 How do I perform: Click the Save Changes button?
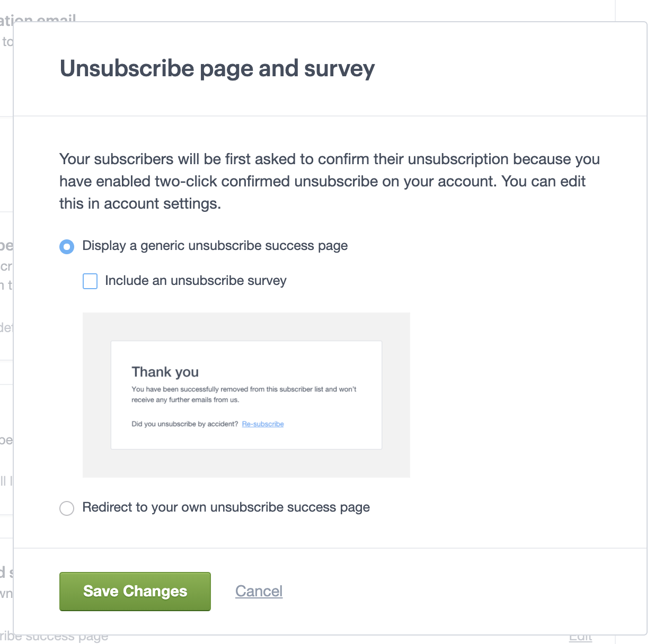pos(135,591)
